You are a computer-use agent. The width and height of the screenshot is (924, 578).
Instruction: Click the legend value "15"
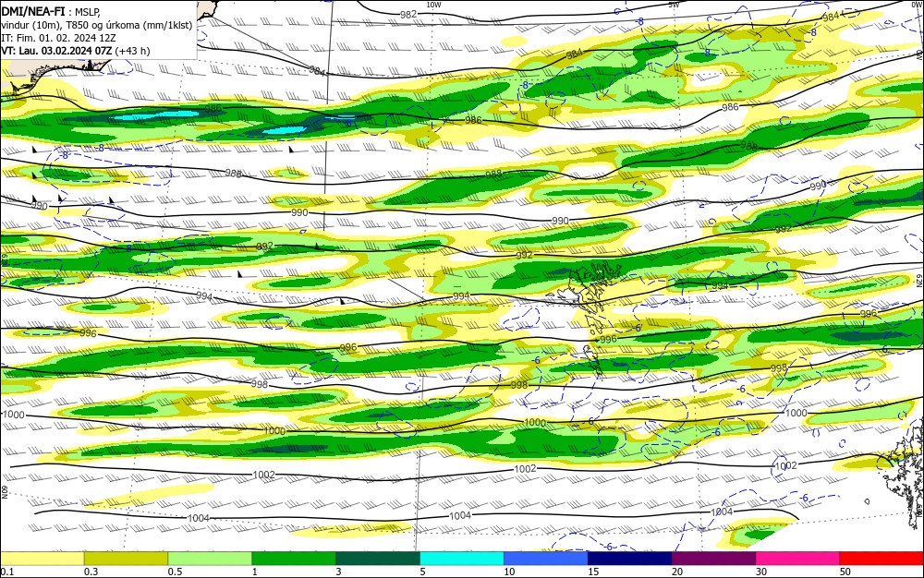click(593, 572)
